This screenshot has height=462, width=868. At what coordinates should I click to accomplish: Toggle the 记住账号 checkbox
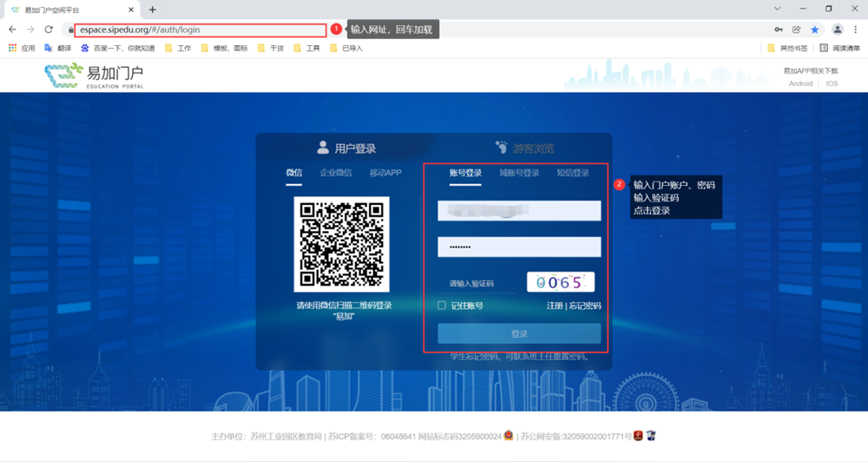coord(442,306)
